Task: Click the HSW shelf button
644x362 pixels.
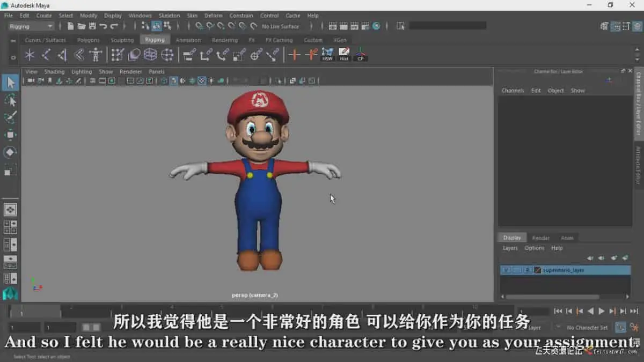Action: pos(327,55)
